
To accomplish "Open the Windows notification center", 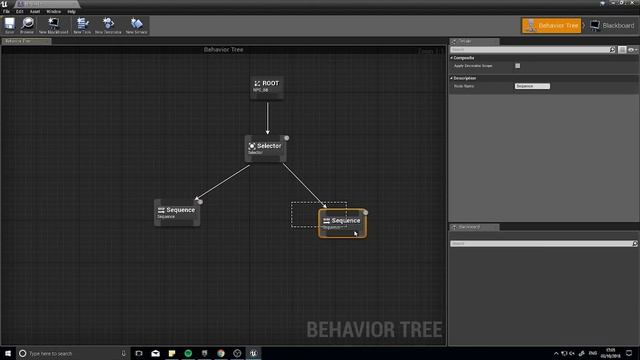I will tap(629, 353).
